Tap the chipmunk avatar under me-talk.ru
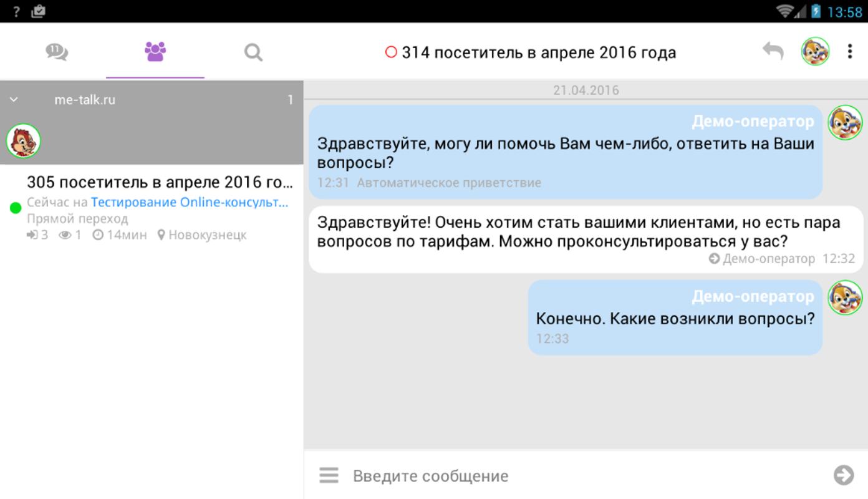 point(24,140)
